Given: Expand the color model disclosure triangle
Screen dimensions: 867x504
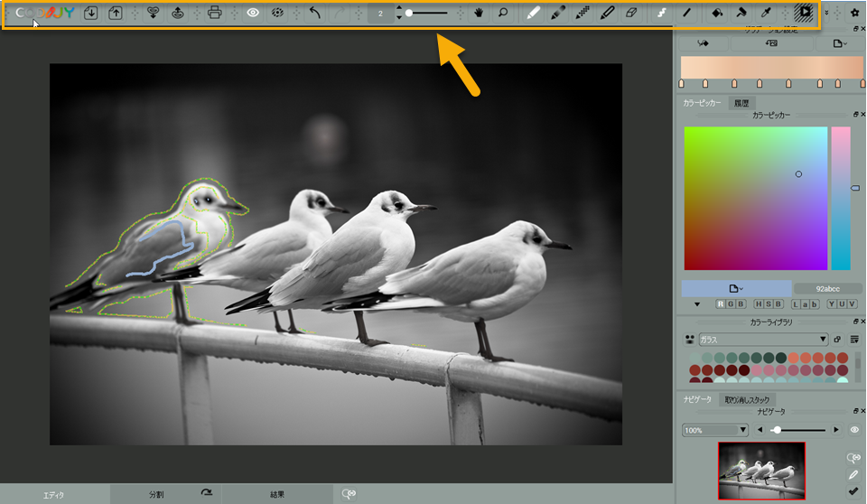Looking at the screenshot, I should (697, 304).
